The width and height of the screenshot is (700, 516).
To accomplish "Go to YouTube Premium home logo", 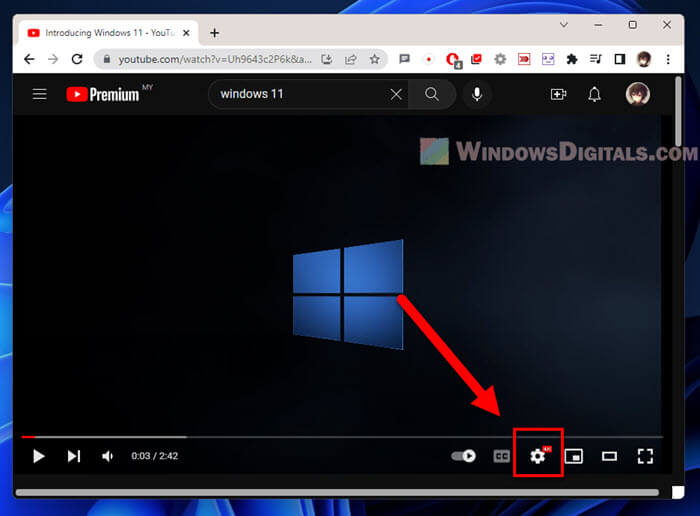I will (x=102, y=94).
